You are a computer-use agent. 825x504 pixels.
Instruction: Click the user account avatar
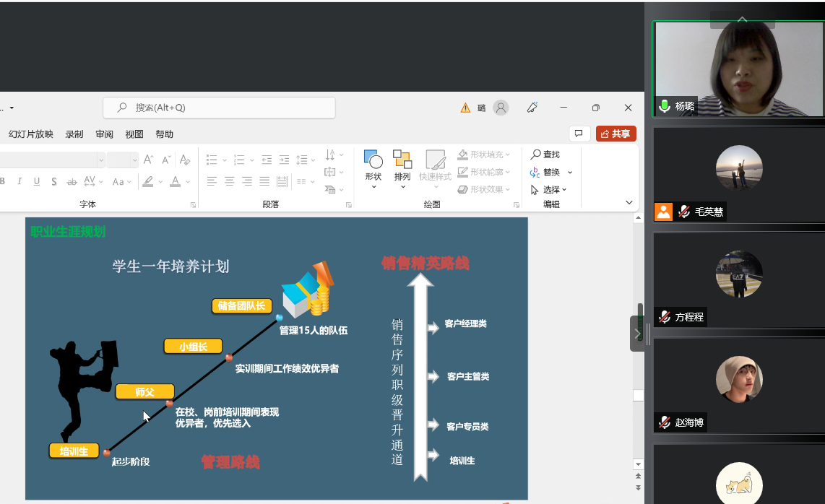(501, 108)
